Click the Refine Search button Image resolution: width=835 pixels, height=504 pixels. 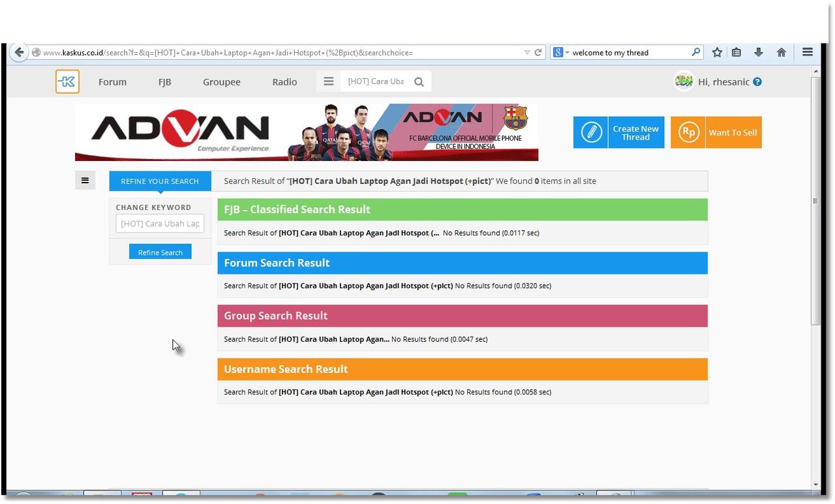[x=160, y=252]
